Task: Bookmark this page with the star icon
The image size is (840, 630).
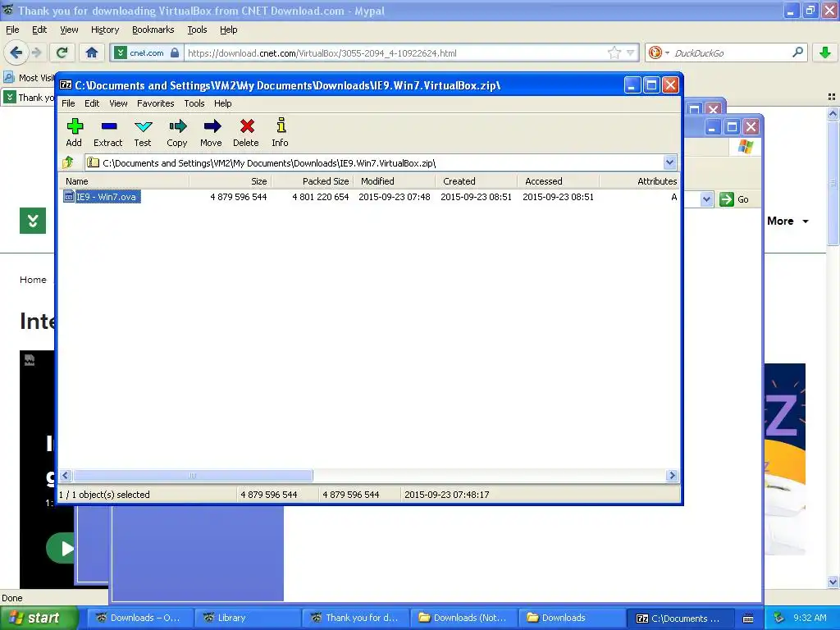Action: coord(614,52)
